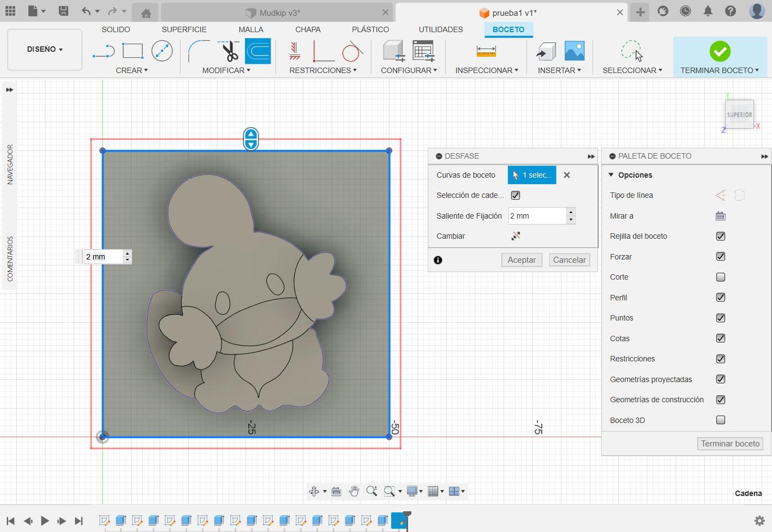Image resolution: width=772 pixels, height=532 pixels.
Task: Expand the MODIFICAR menu dropdown
Action: tap(226, 70)
